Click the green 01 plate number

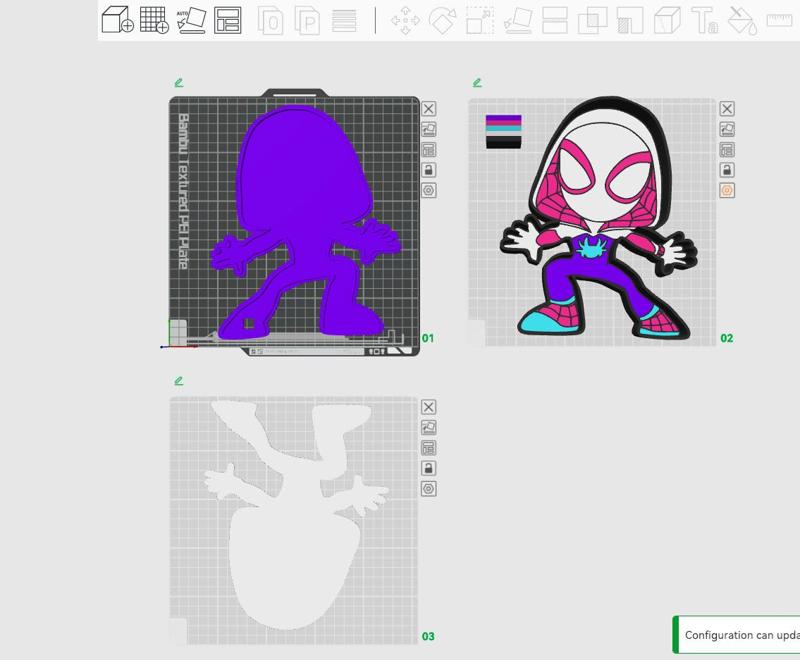click(x=428, y=338)
